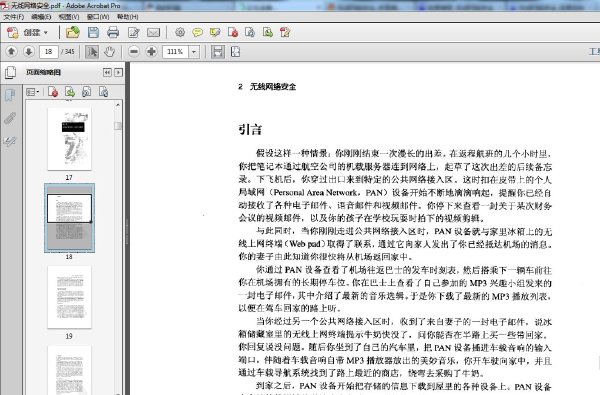Click the zoom field showing 111%

175,52
